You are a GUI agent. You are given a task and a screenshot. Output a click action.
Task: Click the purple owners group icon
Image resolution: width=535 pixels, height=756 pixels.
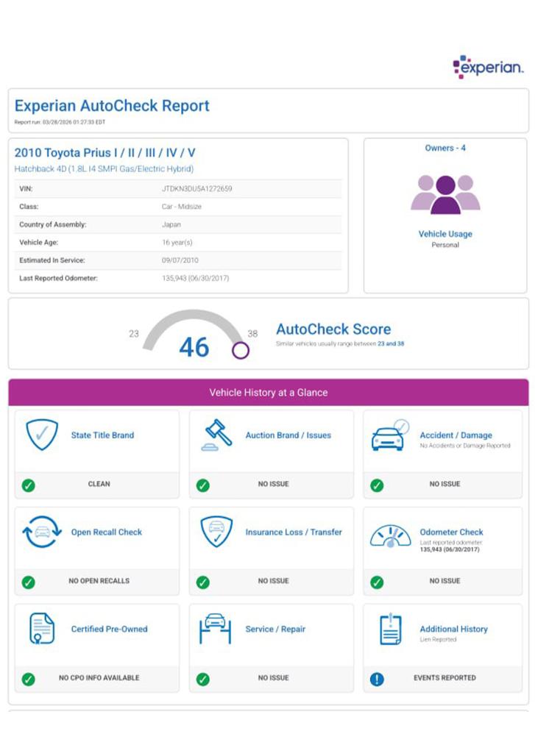coord(445,194)
